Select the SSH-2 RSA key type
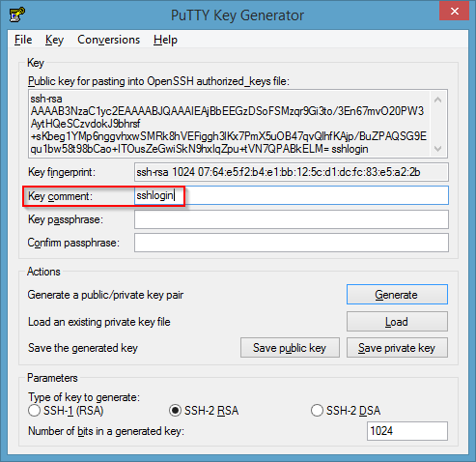Image resolution: width=476 pixels, height=462 pixels. [x=175, y=411]
